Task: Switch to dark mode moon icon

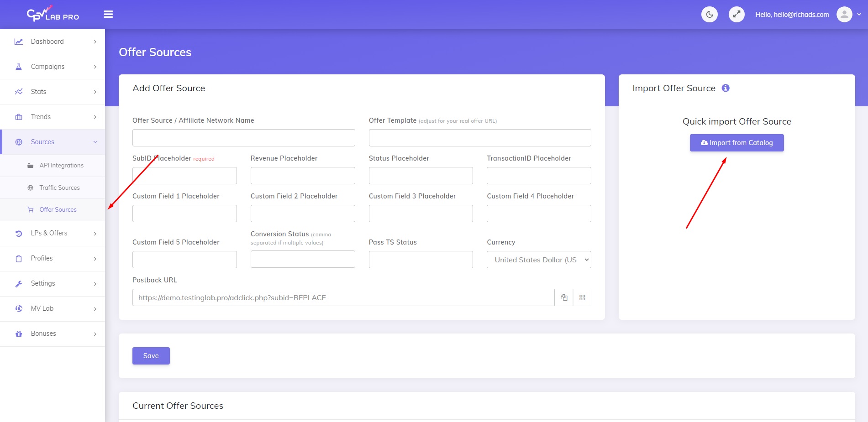Action: coord(709,15)
